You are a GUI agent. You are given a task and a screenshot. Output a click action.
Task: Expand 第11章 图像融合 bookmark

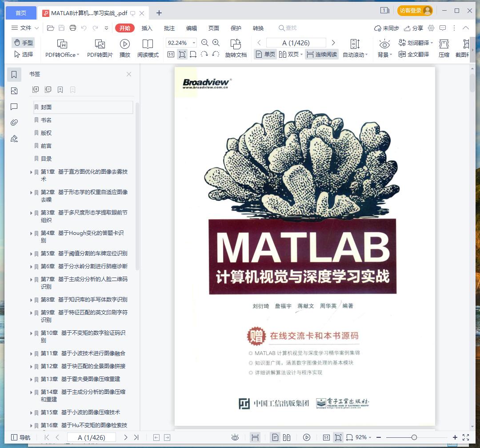[x=31, y=354]
